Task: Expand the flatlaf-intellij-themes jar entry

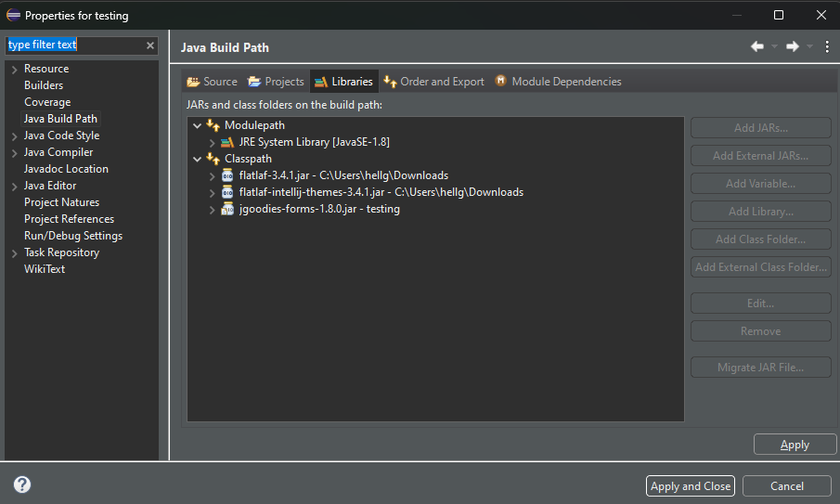Action: 213,193
